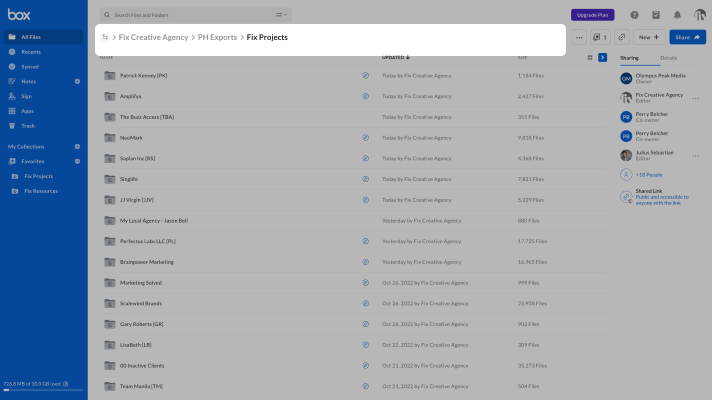The image size is (712, 400).
Task: Open the folder tree breadcrumb icon
Action: coord(105,37)
